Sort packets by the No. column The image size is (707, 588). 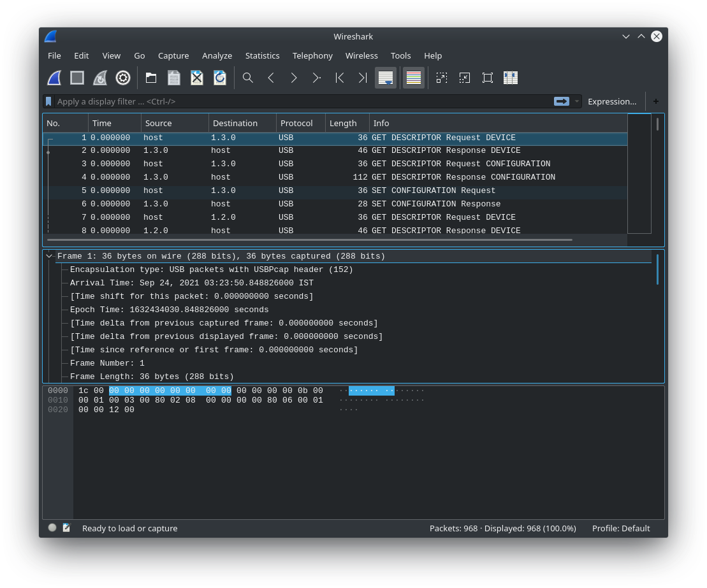(66, 123)
